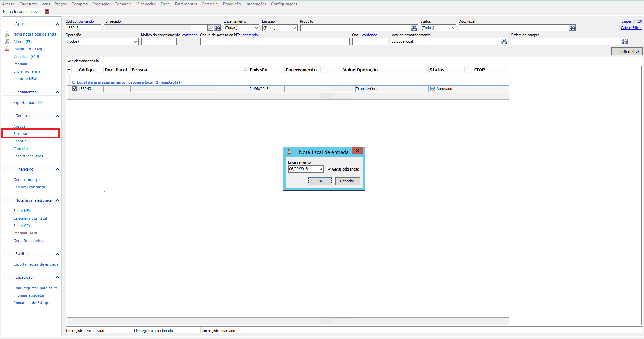Open the Financeiro menu
Image resolution: width=644 pixels, height=339 pixels.
pyautogui.click(x=146, y=4)
